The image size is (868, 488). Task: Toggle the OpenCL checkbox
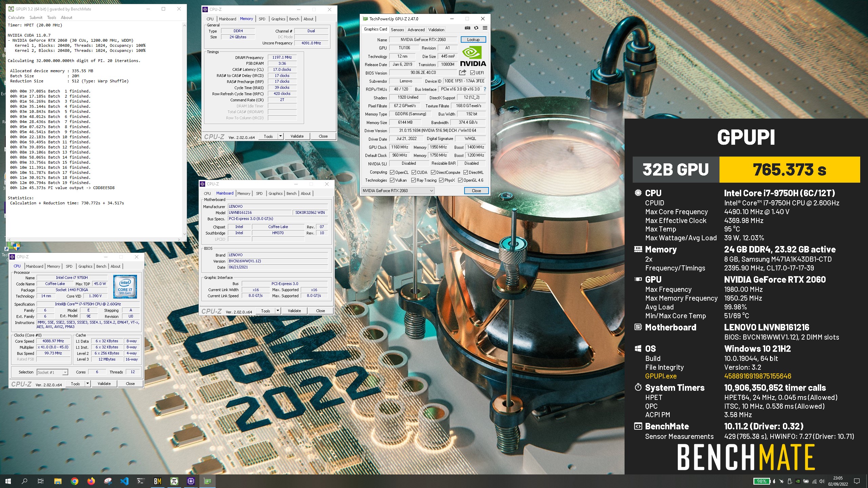pos(392,172)
